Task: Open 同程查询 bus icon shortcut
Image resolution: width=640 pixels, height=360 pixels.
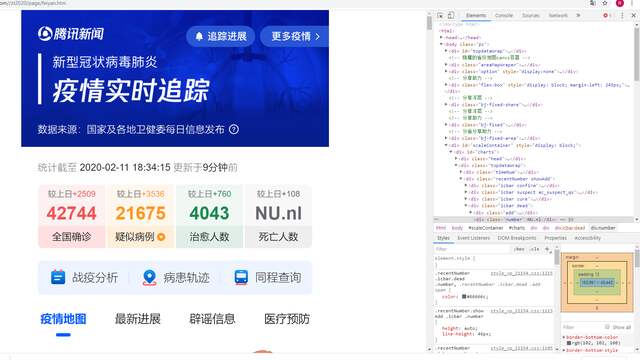Action: point(241,277)
